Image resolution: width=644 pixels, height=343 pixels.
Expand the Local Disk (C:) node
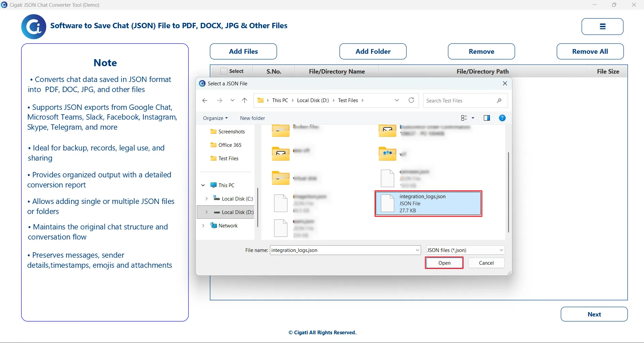(x=206, y=199)
